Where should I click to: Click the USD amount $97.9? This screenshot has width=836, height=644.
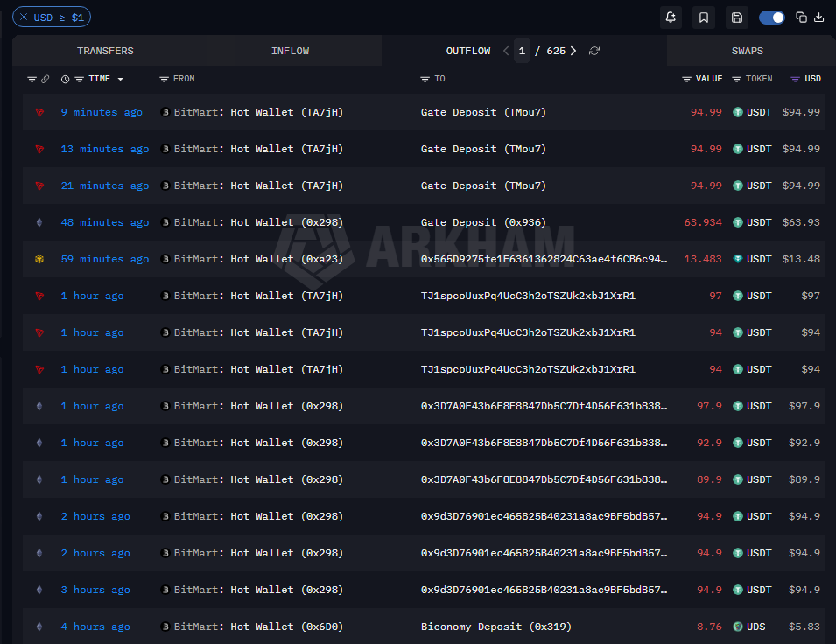804,406
